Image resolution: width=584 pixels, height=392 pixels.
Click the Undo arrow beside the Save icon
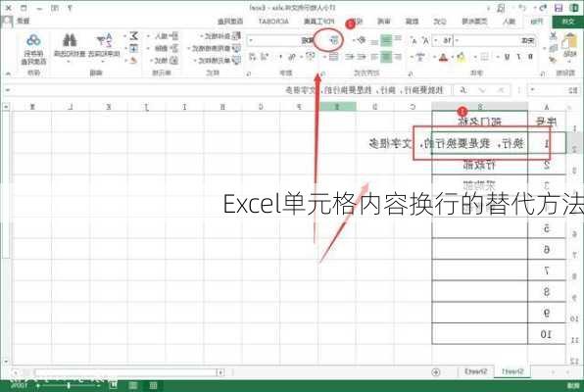[x=543, y=8]
